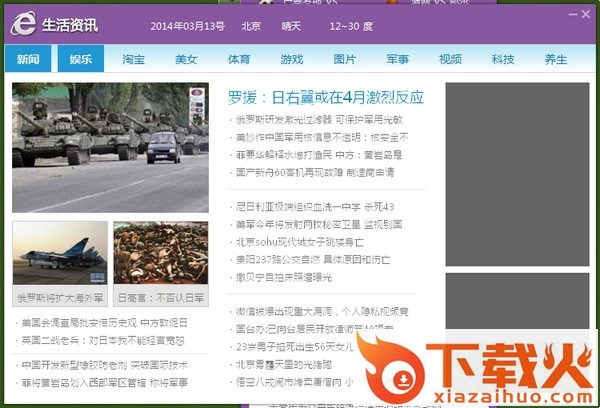
Task: Switch to the 新闻 tab
Action: pos(28,60)
